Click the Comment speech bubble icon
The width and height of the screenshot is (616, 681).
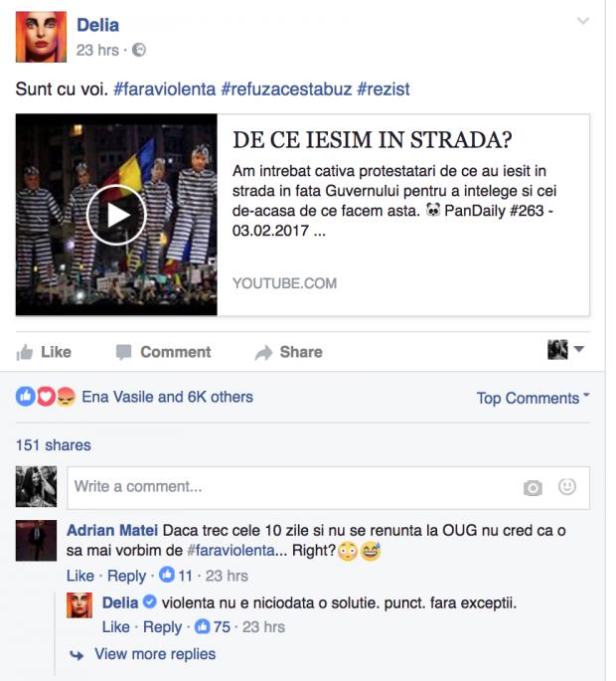click(x=124, y=352)
